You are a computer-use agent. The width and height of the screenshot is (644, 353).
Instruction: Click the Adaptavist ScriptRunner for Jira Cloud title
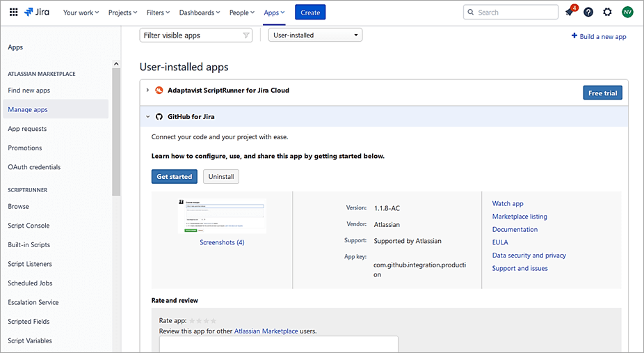point(228,91)
